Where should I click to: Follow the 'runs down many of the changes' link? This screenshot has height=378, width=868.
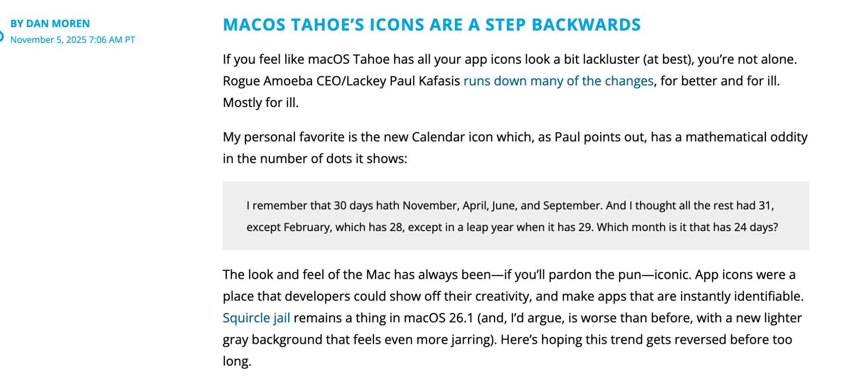(x=558, y=81)
